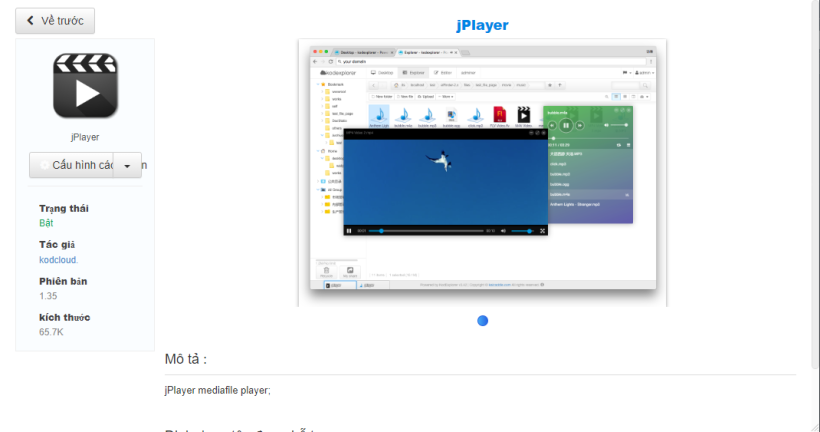The width and height of the screenshot is (820, 432).
Task: Select the blue carousel indicator dot
Action: (483, 321)
